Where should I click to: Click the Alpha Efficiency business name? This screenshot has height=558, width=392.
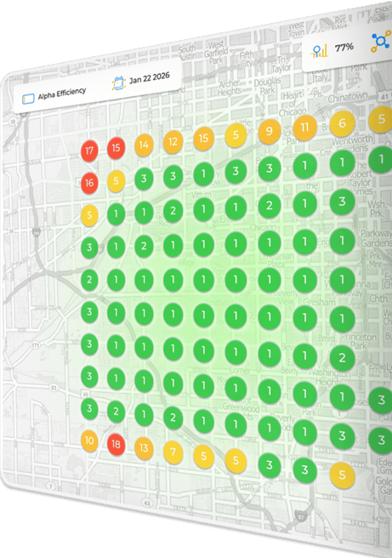(62, 94)
